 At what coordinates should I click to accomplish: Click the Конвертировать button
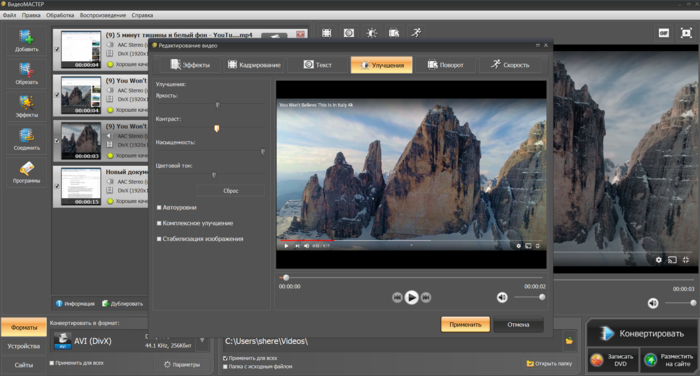pos(642,334)
